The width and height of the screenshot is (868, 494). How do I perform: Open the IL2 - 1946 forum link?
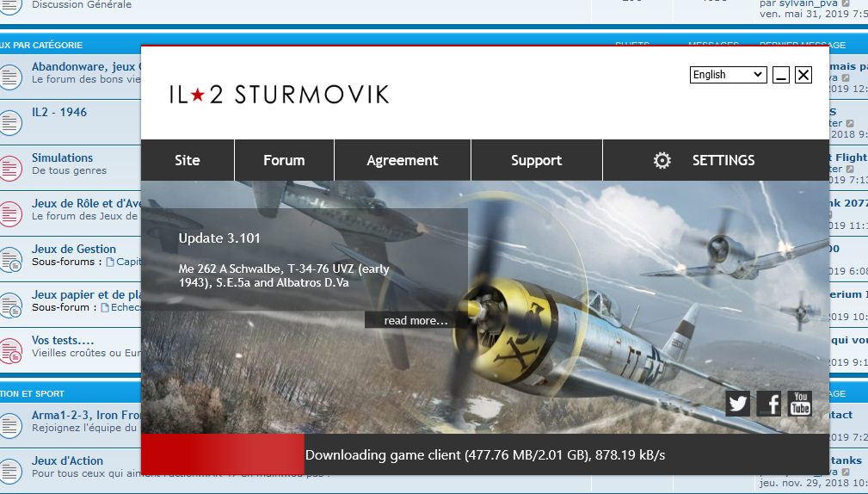[59, 112]
